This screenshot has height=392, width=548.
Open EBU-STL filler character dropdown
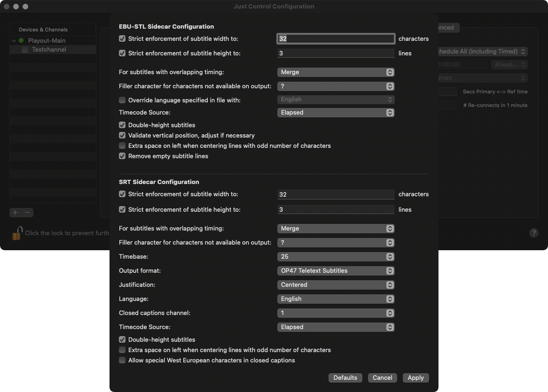tap(336, 86)
